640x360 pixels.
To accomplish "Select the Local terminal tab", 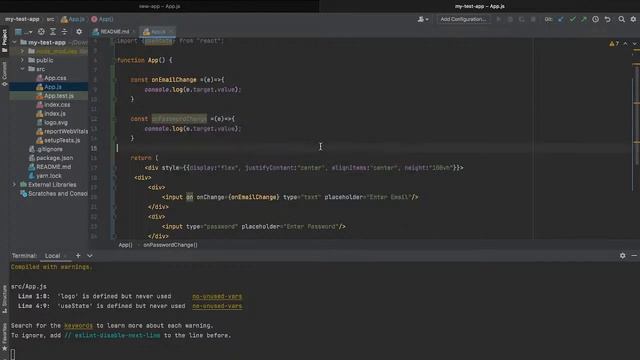I will click(x=52, y=256).
